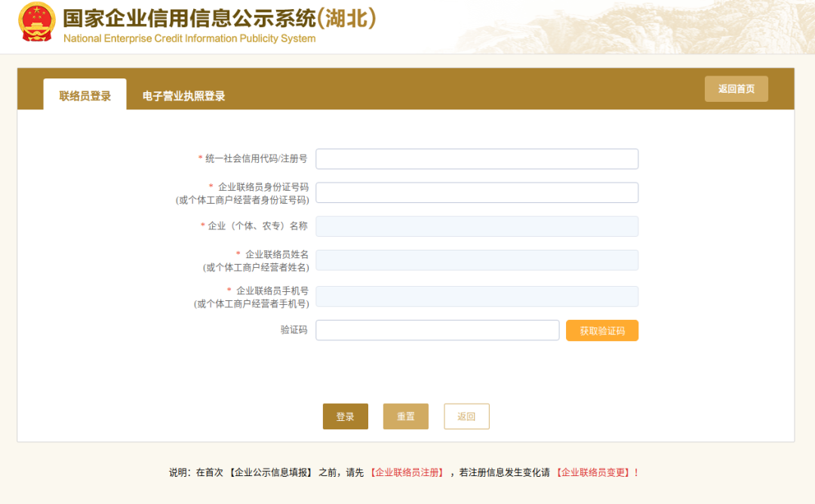
Task: Clear the form using 重置 button
Action: click(405, 416)
